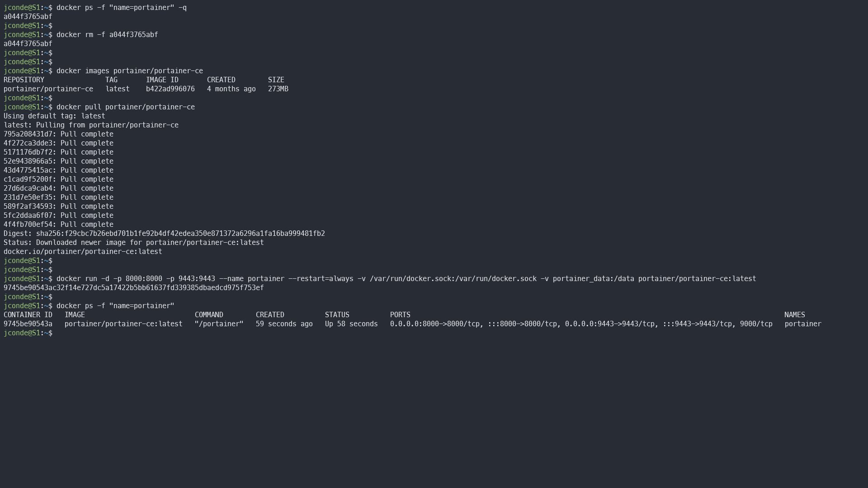The width and height of the screenshot is (868, 488).
Task: Click the CONTAINER ID column header
Action: (28, 315)
